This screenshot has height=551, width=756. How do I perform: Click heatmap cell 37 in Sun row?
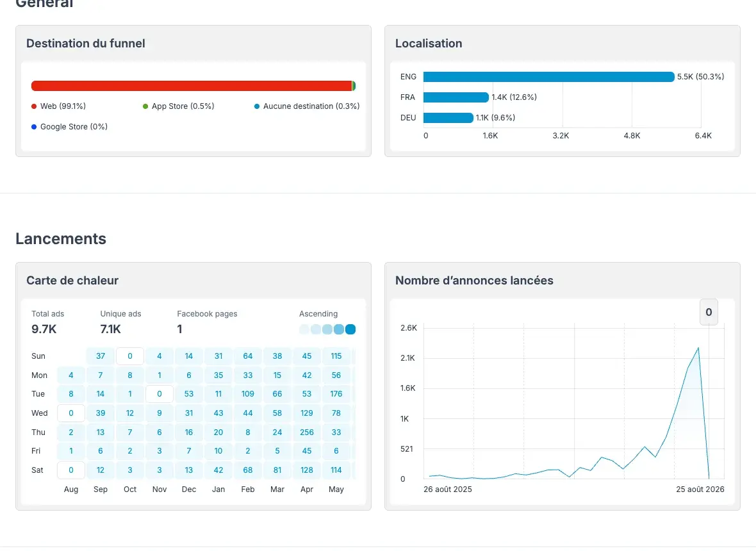pyautogui.click(x=101, y=356)
